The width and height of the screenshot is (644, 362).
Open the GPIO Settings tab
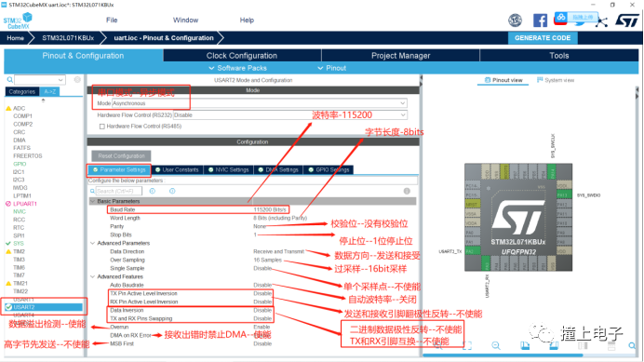point(329,169)
